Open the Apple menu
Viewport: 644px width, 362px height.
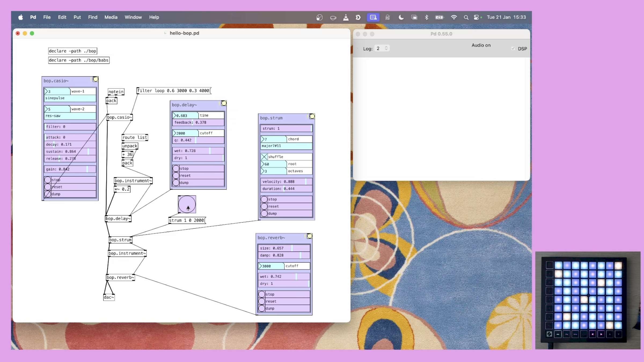pyautogui.click(x=21, y=17)
